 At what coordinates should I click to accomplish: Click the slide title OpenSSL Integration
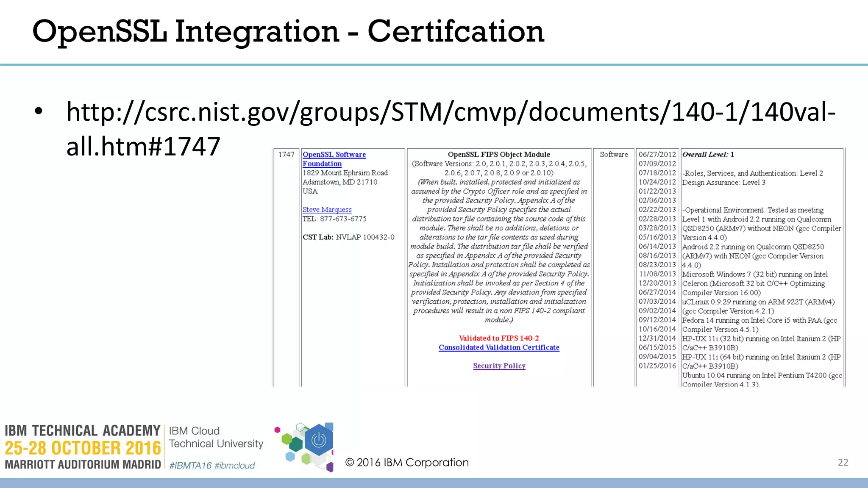288,31
